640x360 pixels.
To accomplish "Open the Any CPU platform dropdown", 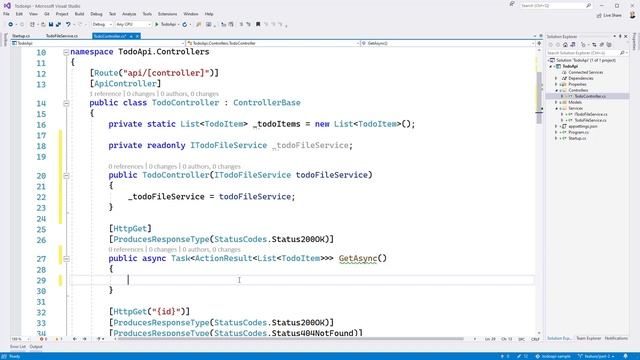I will click(x=133, y=24).
